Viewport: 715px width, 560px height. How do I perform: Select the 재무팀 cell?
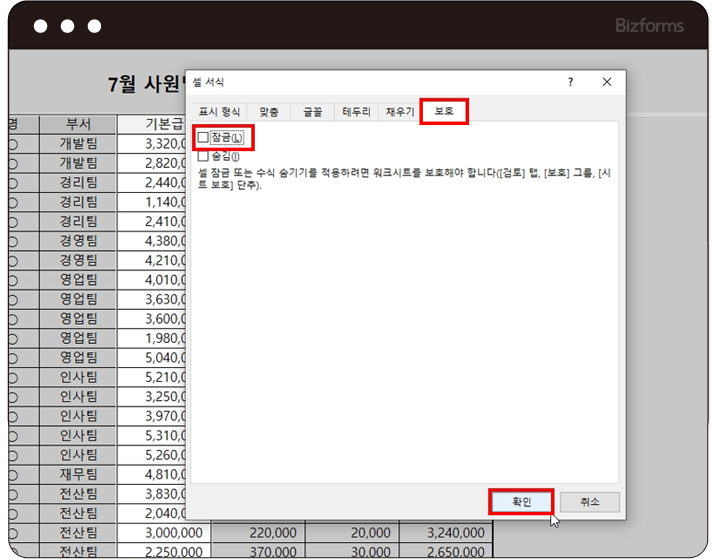point(78,474)
